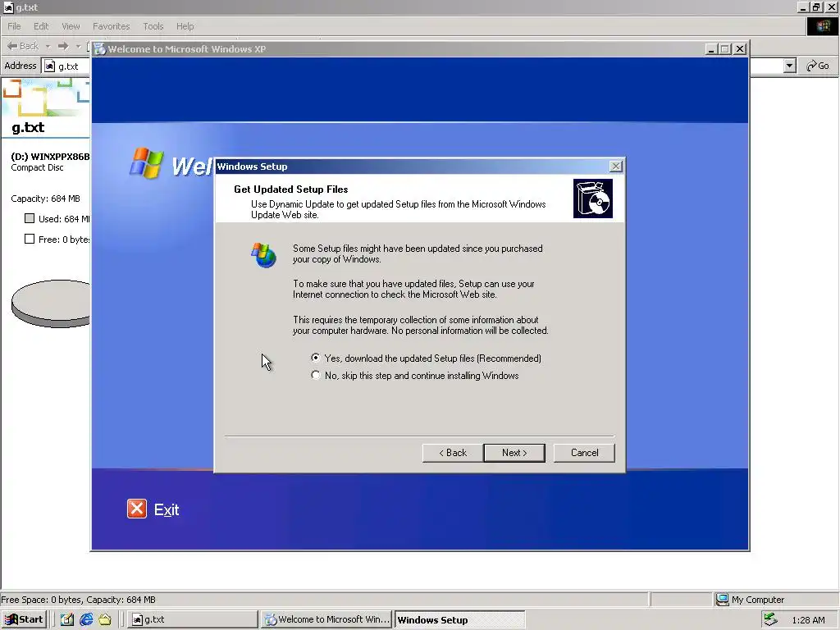
Task: Click the (D:) WINXPPX86B drive label
Action: coord(50,157)
